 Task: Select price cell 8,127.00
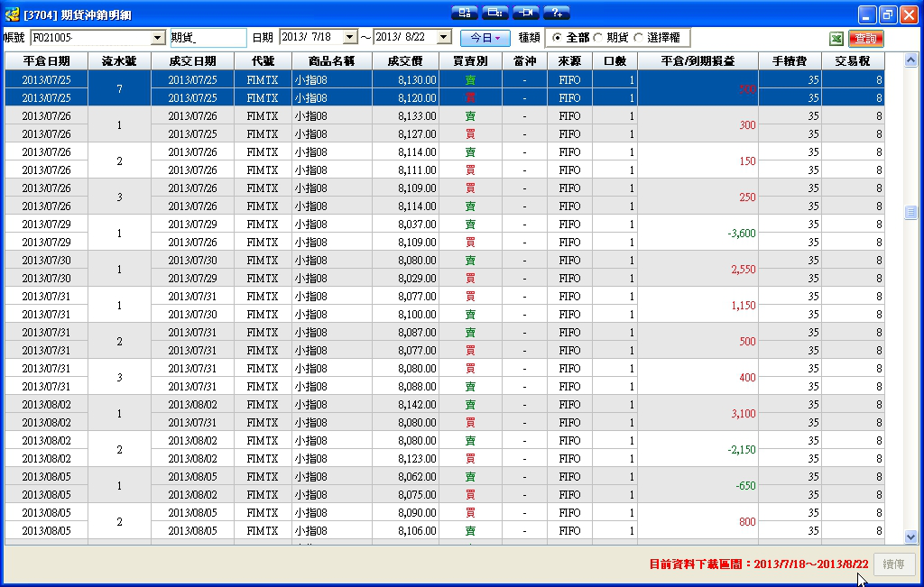coord(405,134)
